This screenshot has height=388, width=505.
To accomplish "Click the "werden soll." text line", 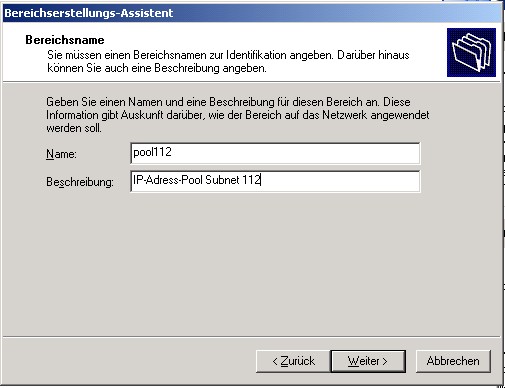I will (x=74, y=128).
